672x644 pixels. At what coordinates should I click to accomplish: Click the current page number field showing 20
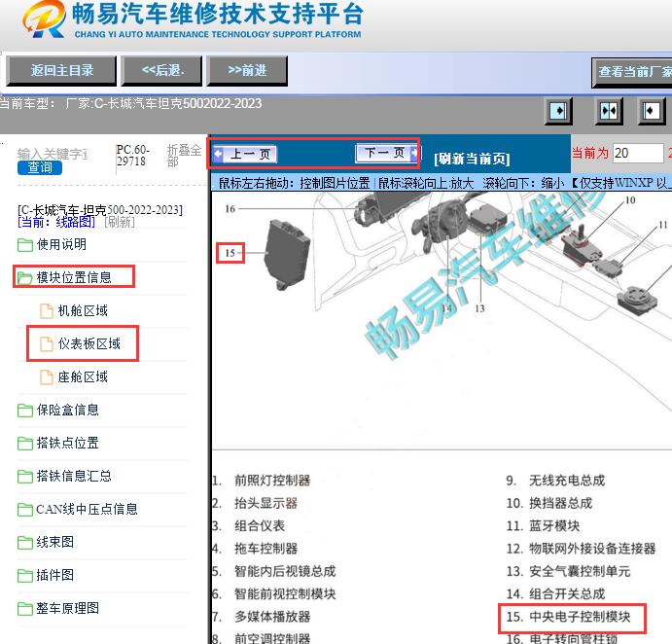638,153
